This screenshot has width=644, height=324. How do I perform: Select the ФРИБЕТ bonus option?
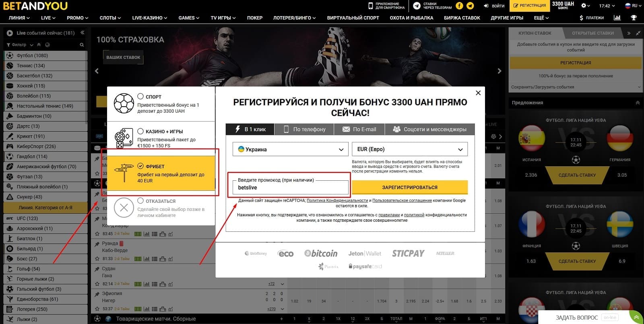click(x=140, y=166)
